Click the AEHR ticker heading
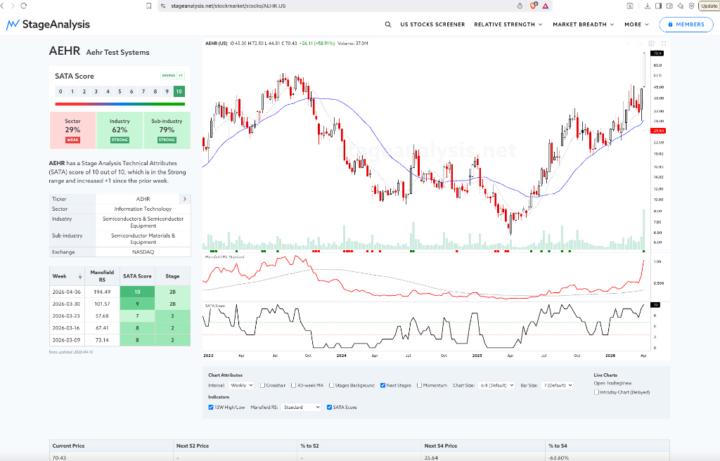This screenshot has width=720, height=461. tap(65, 51)
